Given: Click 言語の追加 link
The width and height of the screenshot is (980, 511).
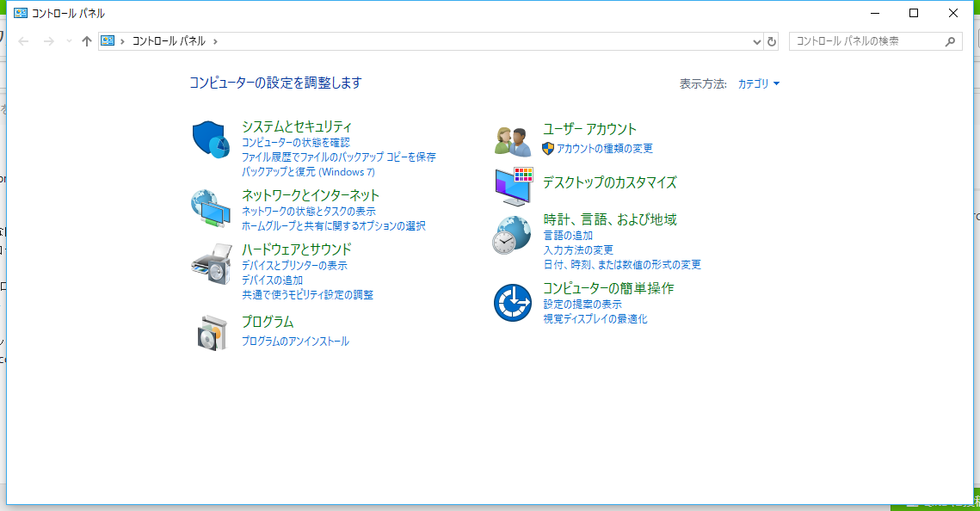Looking at the screenshot, I should [x=568, y=236].
